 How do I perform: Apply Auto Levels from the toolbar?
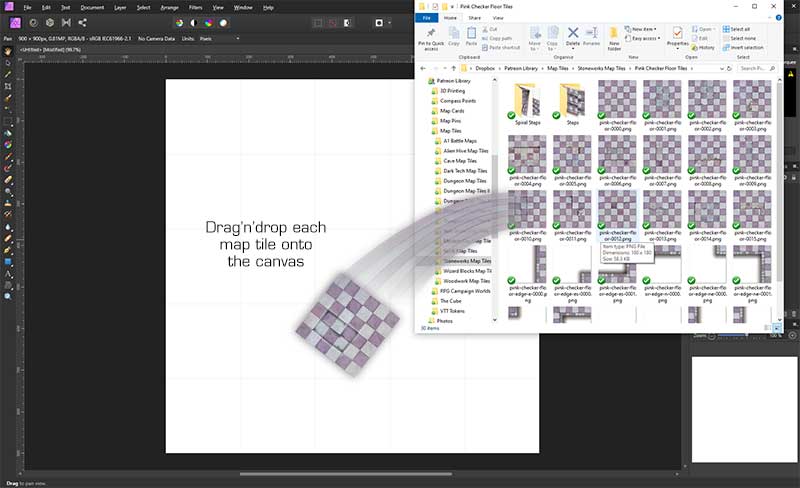[x=179, y=23]
